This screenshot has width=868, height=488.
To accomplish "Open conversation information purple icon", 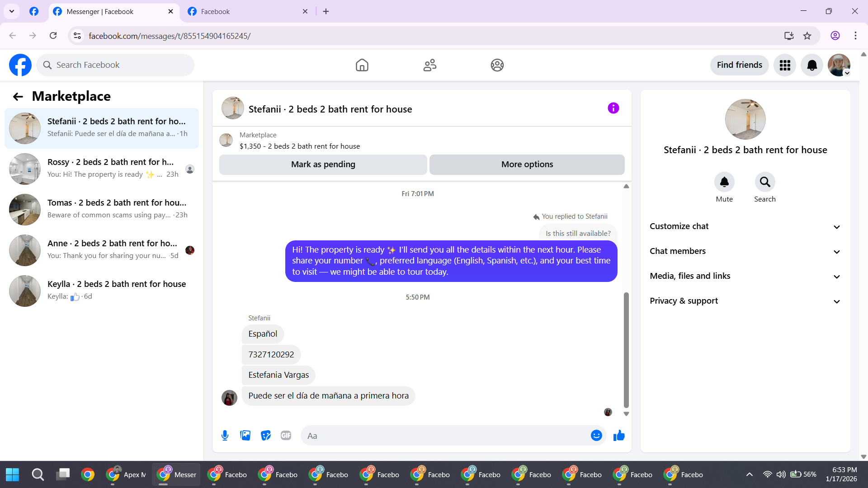I will [613, 108].
